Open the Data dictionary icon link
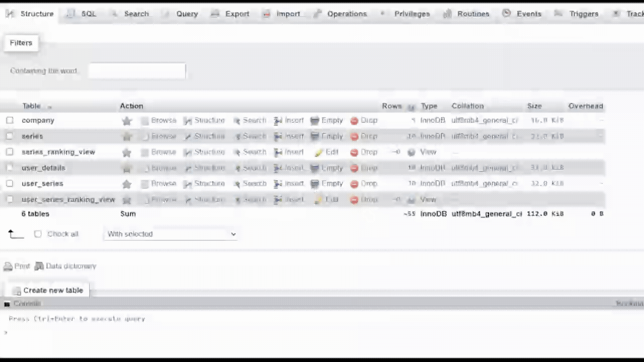Screen dimensions: 644x362 [x=39, y=266]
